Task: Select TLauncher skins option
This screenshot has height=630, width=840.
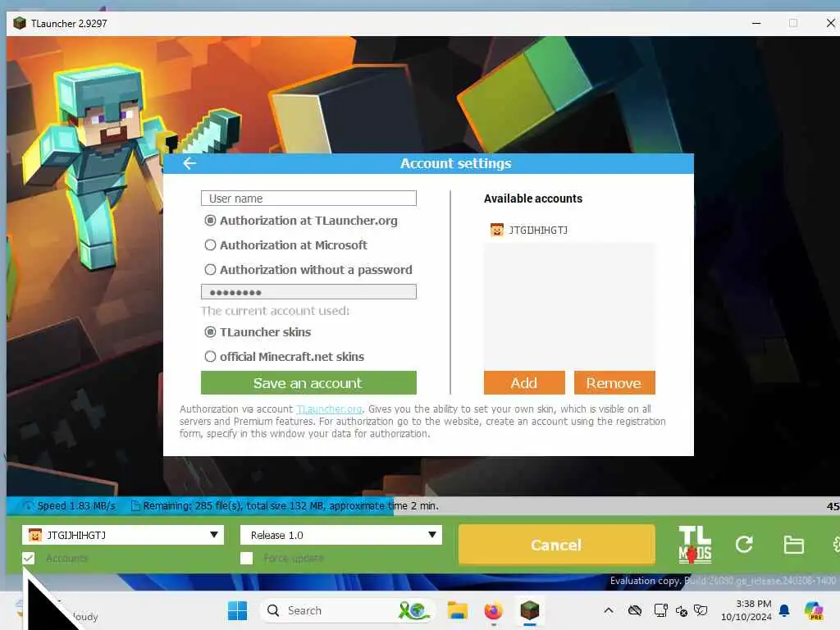Action: [x=258, y=332]
